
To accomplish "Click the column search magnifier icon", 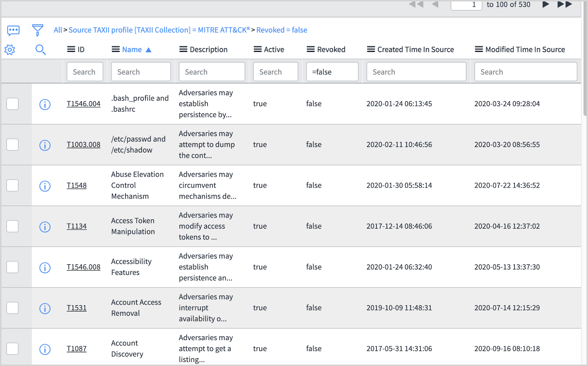I will click(41, 50).
